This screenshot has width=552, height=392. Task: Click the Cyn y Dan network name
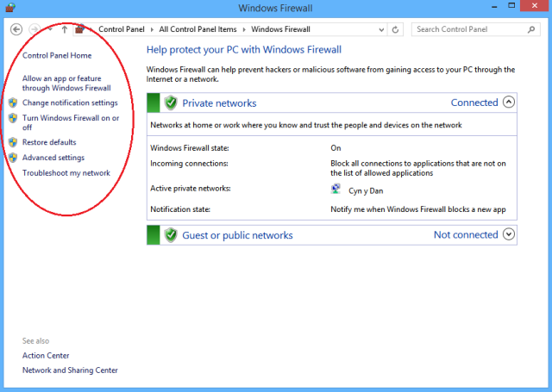coord(366,191)
